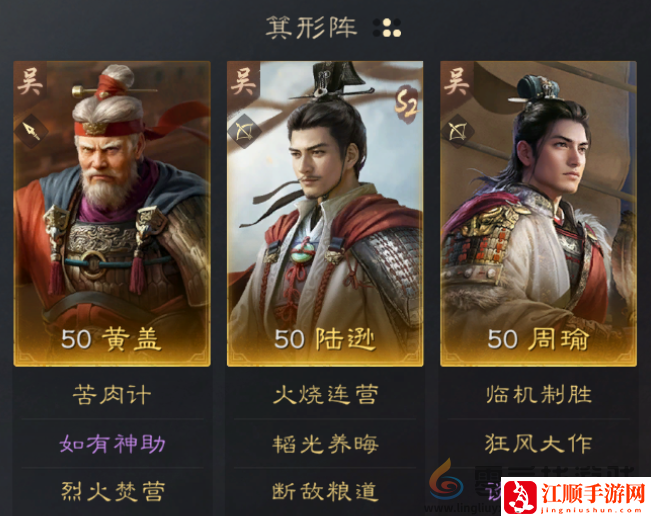Screen dimensions: 651x516
Task: Select the 临机制胜 skill
Action: click(x=538, y=394)
